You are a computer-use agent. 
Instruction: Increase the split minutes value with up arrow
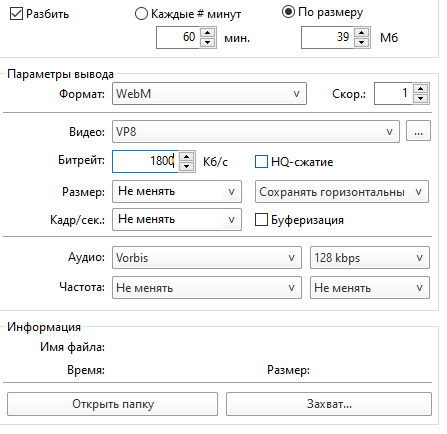[x=208, y=33]
